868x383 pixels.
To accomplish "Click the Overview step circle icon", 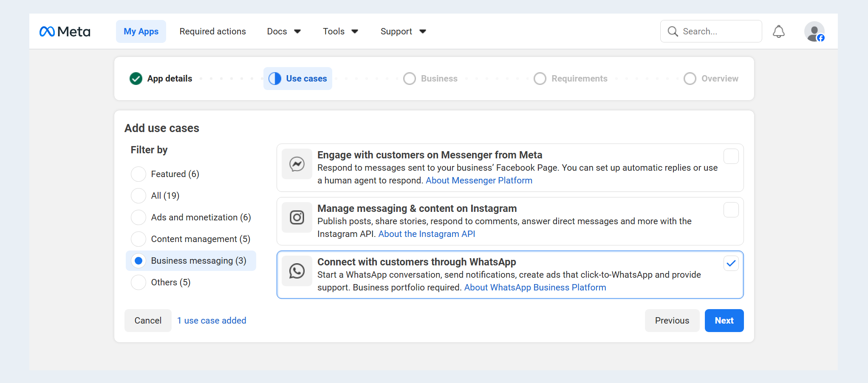I will click(x=690, y=79).
